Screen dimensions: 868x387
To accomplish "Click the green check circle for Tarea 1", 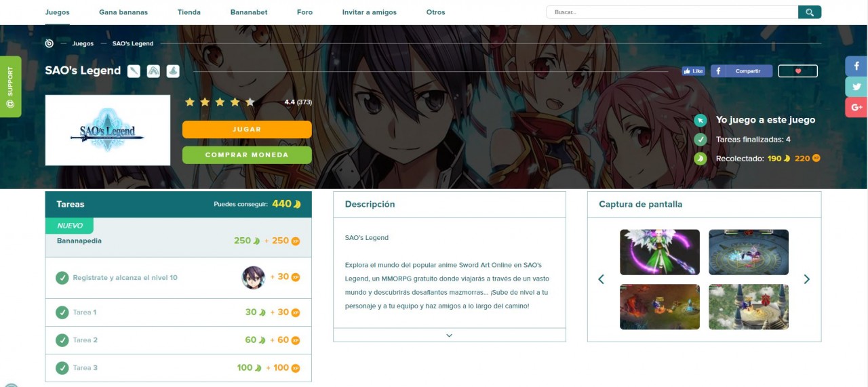I will (62, 312).
